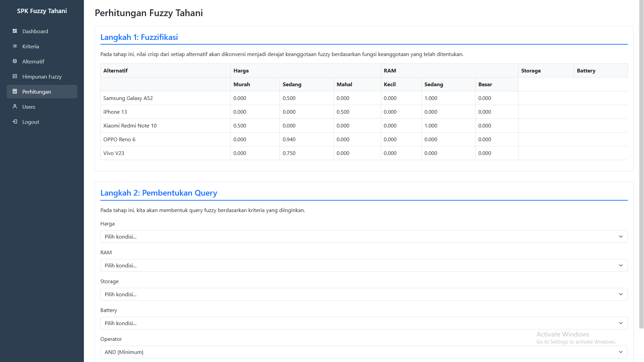Open the Users page

[x=42, y=107]
